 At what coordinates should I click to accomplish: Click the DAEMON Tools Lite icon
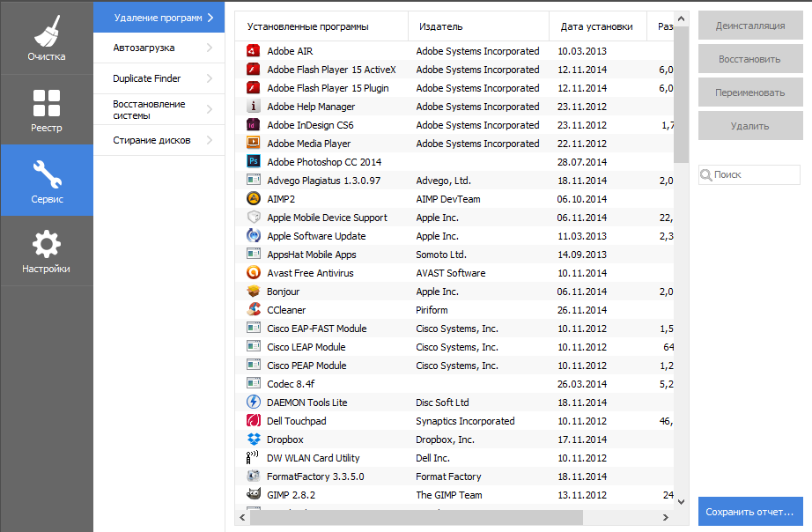tap(253, 403)
